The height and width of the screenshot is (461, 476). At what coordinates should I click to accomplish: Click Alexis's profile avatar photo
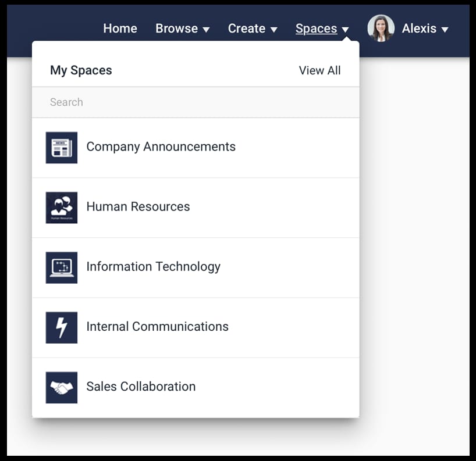coord(381,28)
